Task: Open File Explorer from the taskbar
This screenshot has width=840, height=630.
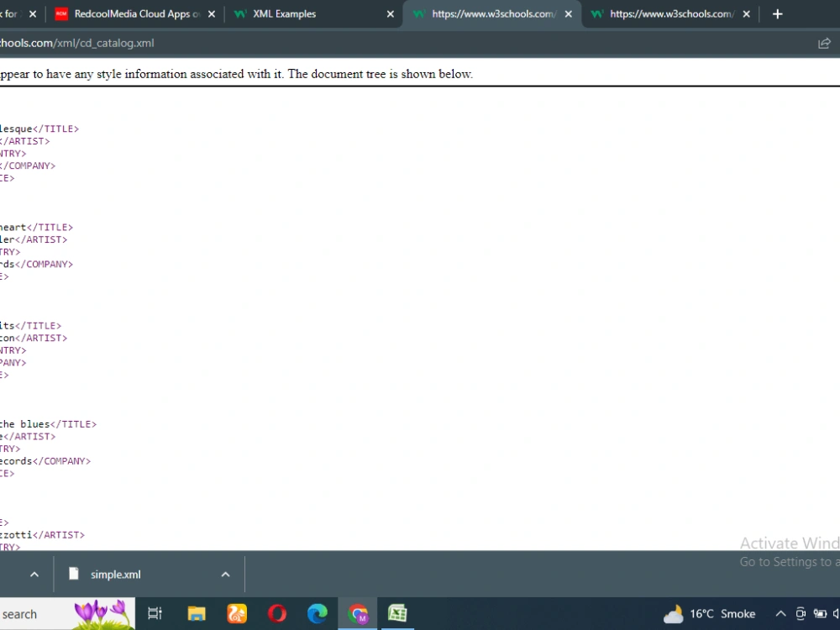Action: pos(197,613)
